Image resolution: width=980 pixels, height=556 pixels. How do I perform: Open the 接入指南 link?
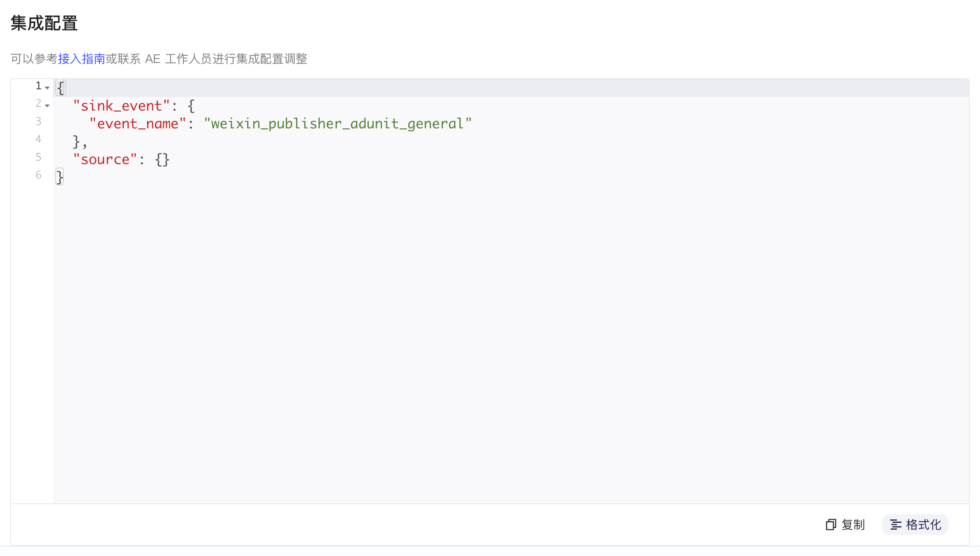[x=82, y=59]
